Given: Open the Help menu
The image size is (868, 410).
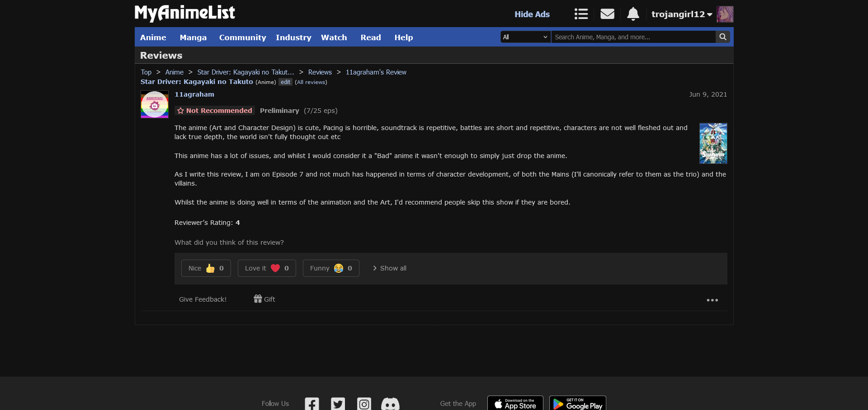Looking at the screenshot, I should [x=404, y=37].
